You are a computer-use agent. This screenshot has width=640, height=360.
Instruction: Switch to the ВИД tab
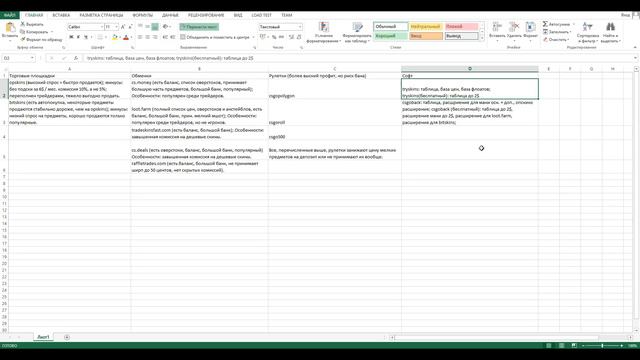tap(238, 15)
